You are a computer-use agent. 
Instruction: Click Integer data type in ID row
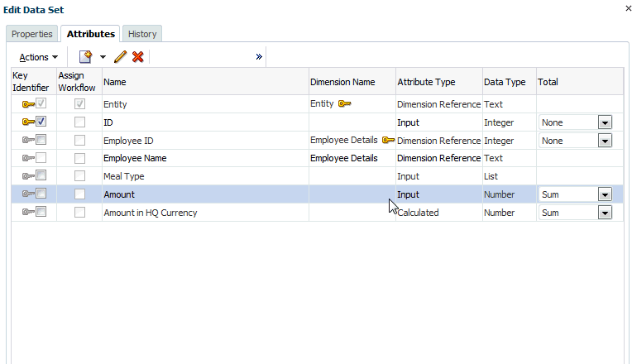(499, 122)
